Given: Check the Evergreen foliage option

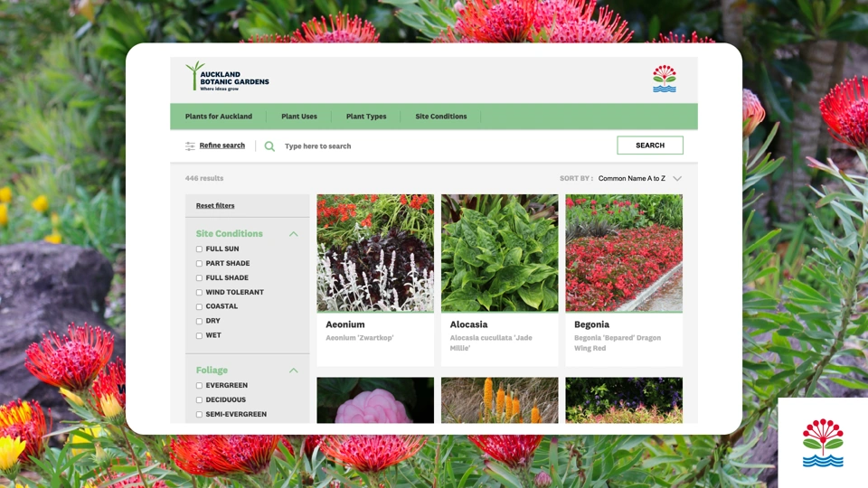Looking at the screenshot, I should [x=199, y=386].
